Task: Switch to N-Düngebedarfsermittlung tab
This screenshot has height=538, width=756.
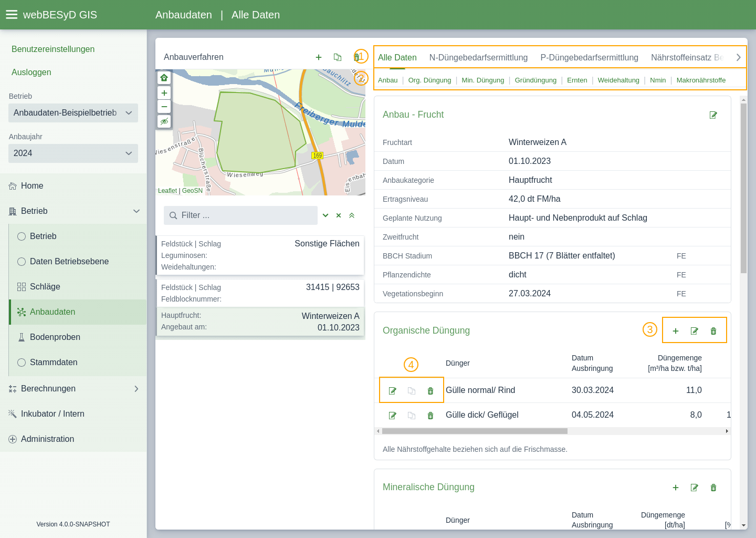Action: (x=478, y=58)
